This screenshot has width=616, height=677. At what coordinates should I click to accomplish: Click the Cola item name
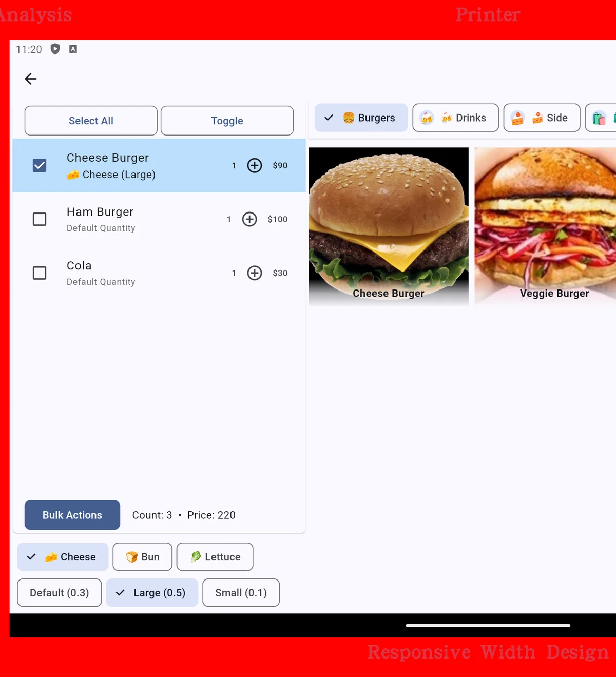coord(79,266)
